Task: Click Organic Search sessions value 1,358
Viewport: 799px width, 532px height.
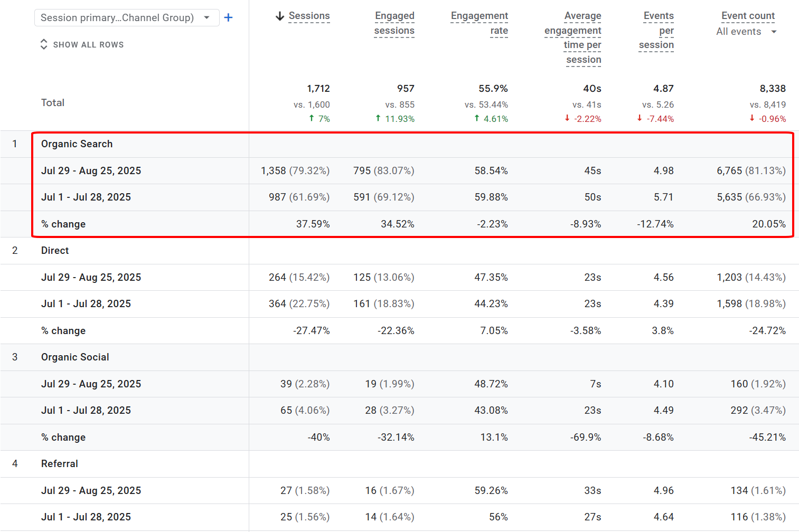Action: point(273,171)
